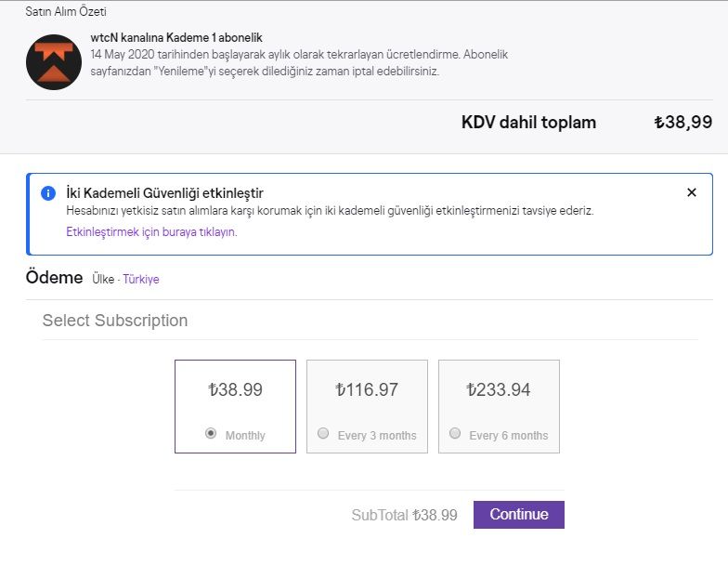This screenshot has height=565, width=728.
Task: Click the "Ödeme" section heading
Action: 54,278
